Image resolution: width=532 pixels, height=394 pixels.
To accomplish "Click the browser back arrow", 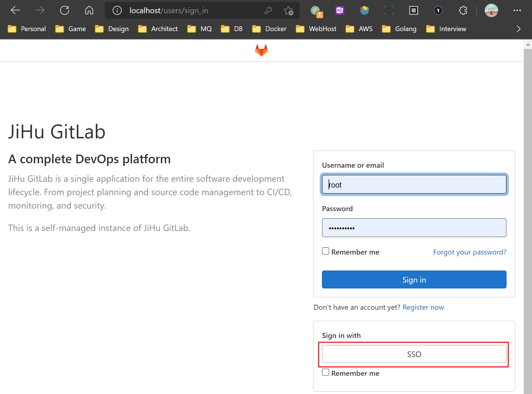I will 15,11.
